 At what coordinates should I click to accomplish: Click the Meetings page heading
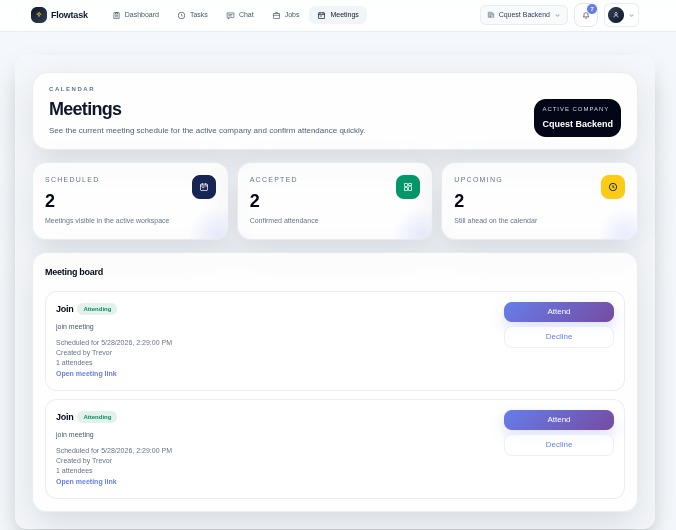coord(85,109)
